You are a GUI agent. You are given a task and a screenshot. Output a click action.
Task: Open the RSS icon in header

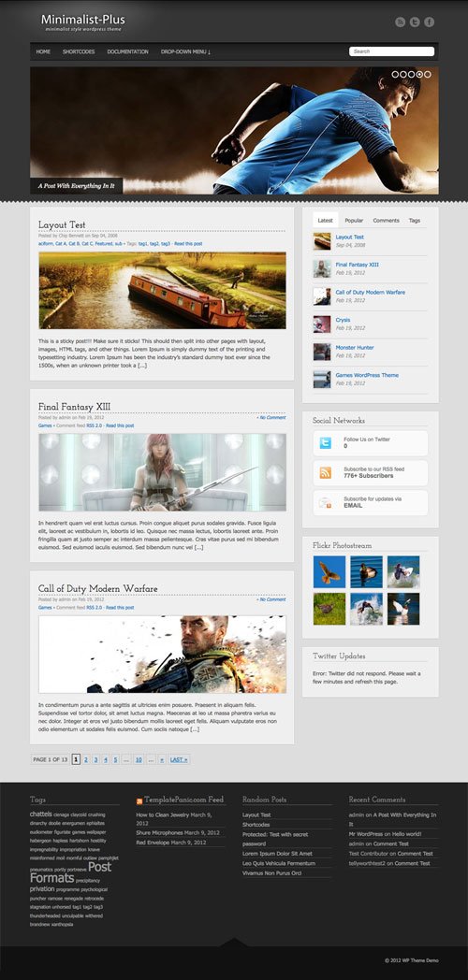400,22
